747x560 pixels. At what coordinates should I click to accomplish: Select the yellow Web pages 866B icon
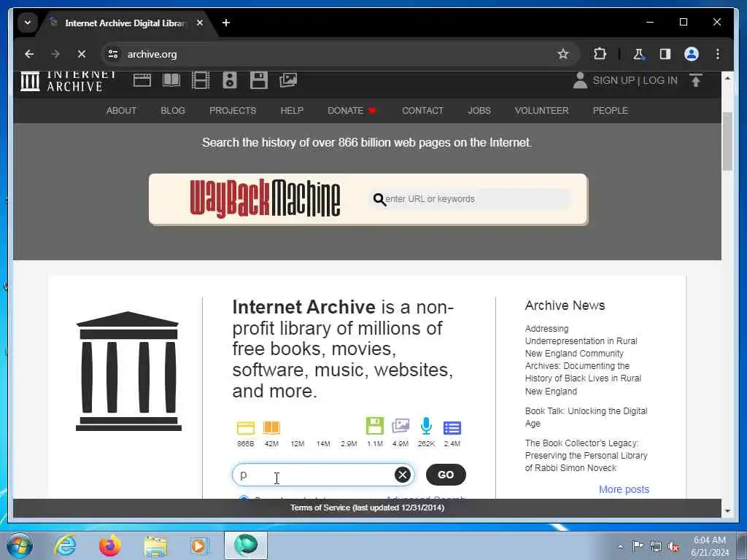[245, 427]
